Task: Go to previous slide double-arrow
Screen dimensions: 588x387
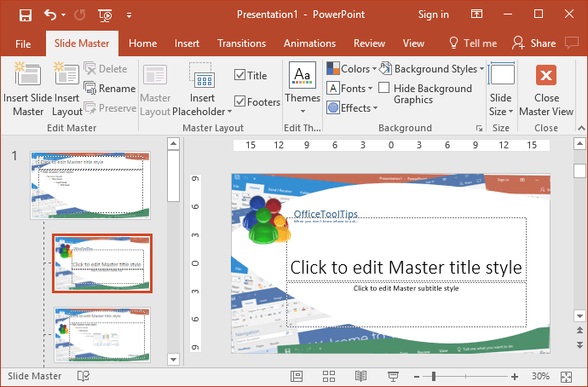Action: pyautogui.click(x=579, y=331)
